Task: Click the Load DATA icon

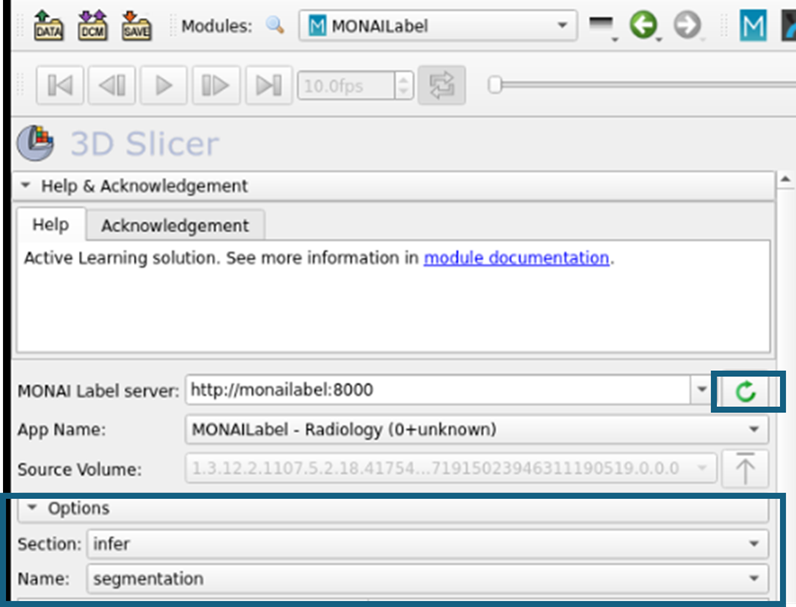Action: coord(47,26)
